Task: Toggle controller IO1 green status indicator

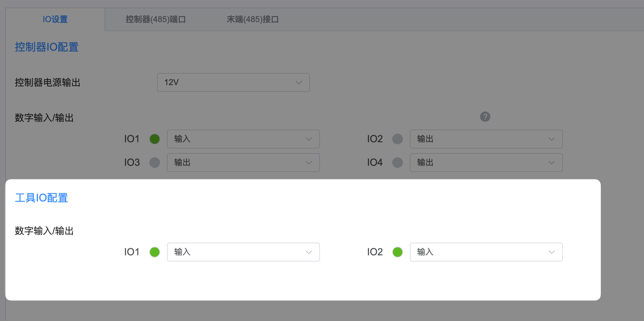Action: (155, 139)
